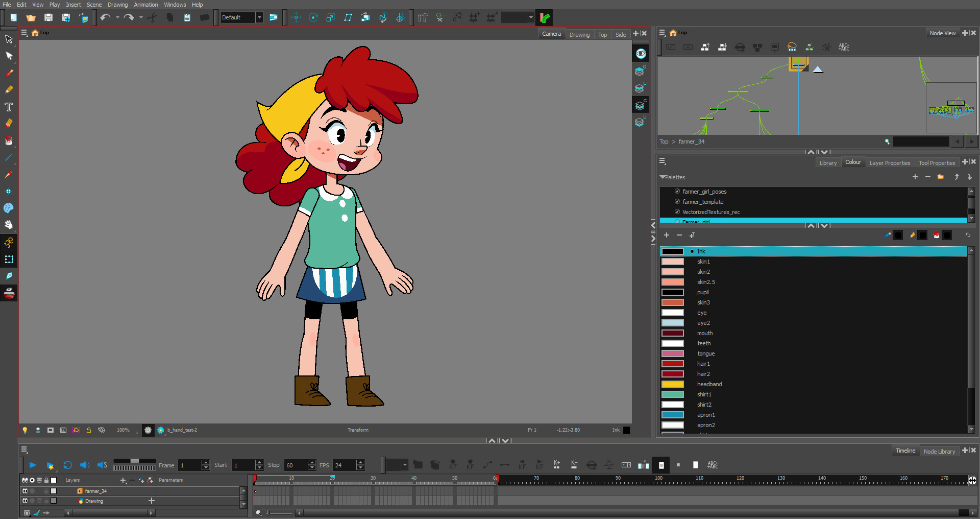This screenshot has height=519, width=980.
Task: Pick the Text tool
Action: tap(9, 107)
